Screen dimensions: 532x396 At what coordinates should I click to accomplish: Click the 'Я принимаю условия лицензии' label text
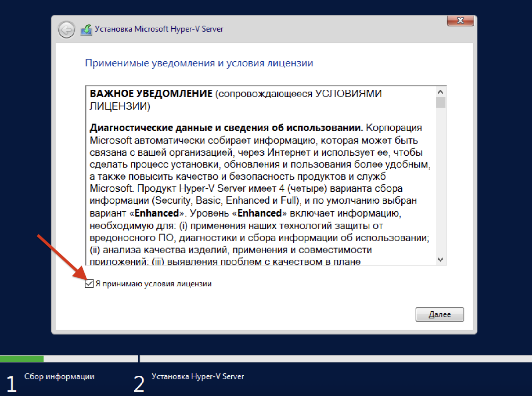(x=154, y=284)
